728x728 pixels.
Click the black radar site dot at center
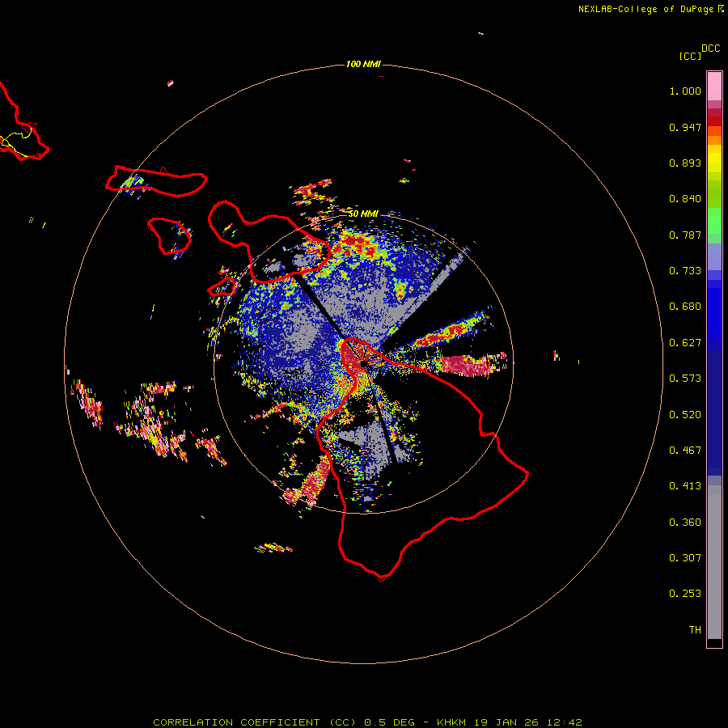[363, 365]
